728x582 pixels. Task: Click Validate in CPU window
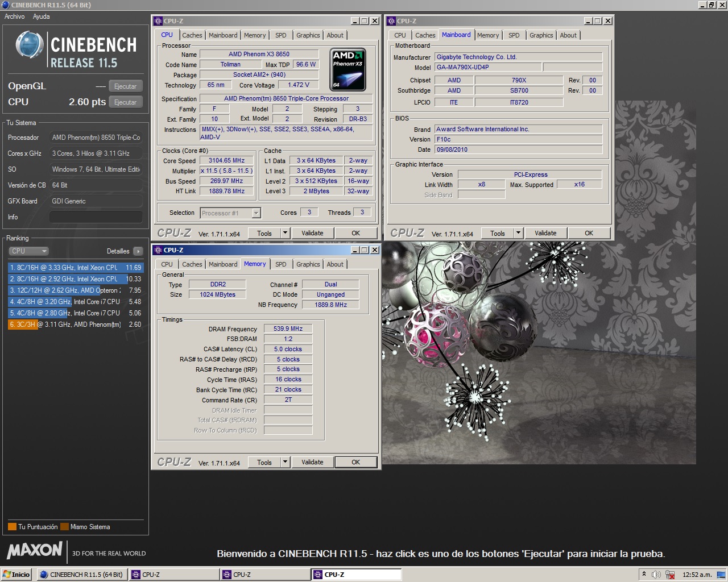click(312, 233)
